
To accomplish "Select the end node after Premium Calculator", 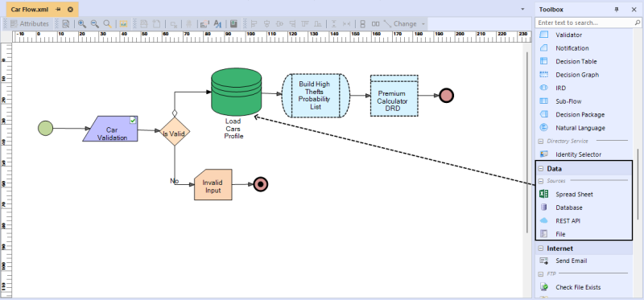I will 446,95.
